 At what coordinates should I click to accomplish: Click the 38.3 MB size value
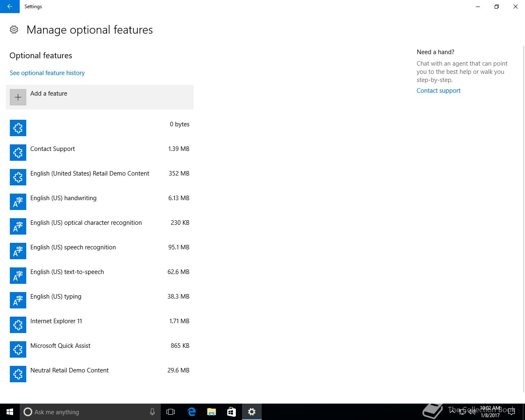(x=178, y=297)
